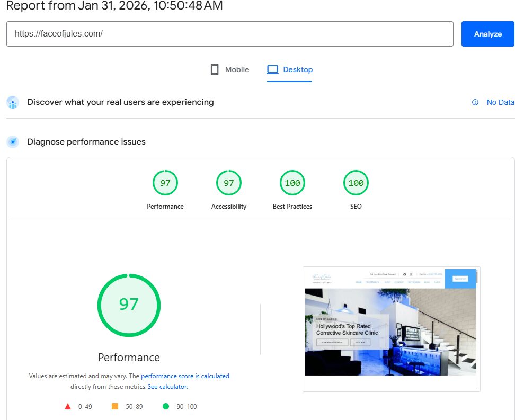Click the large Performance 97 gauge
The height and width of the screenshot is (420, 515).
point(129,305)
